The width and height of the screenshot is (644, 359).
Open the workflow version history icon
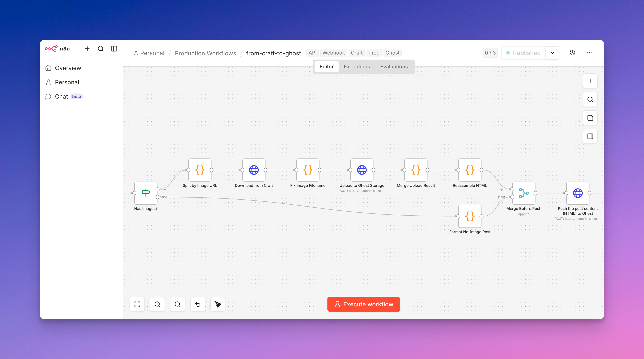click(x=572, y=53)
